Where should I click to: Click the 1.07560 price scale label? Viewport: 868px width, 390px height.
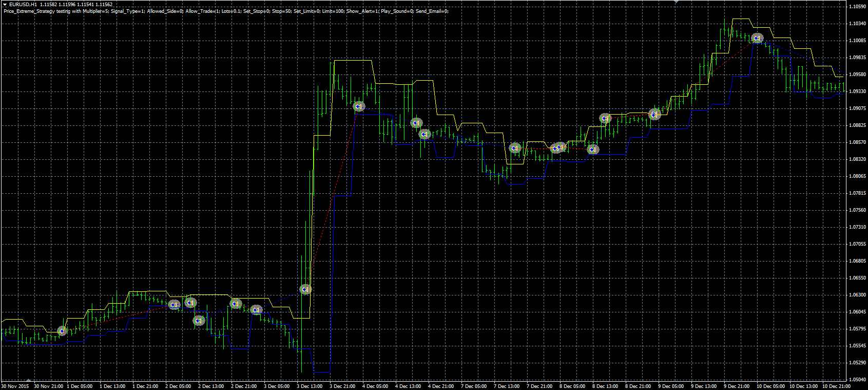858,210
